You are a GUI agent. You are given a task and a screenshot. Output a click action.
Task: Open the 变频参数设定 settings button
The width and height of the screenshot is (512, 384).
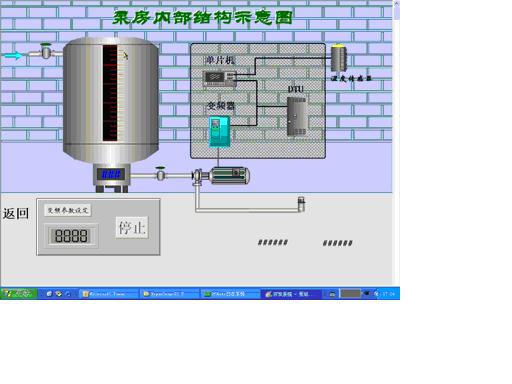[x=68, y=210]
